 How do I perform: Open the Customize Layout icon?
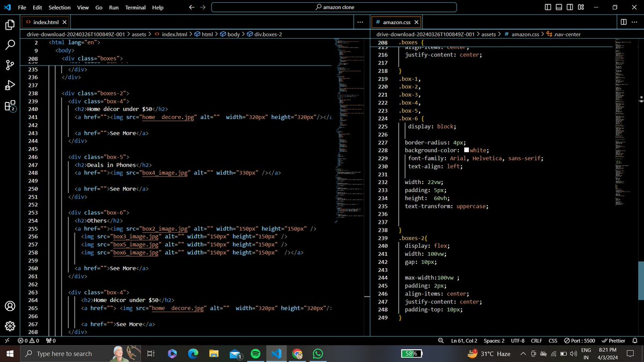click(581, 8)
